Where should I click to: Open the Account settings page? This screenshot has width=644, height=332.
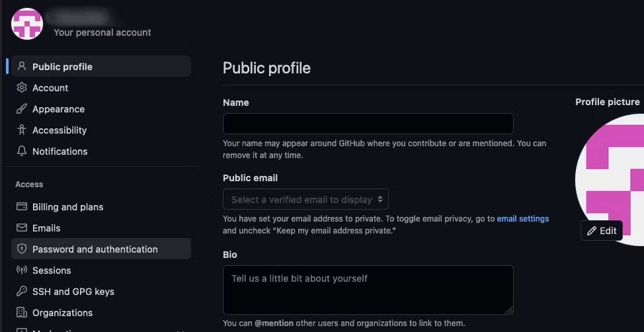[50, 88]
